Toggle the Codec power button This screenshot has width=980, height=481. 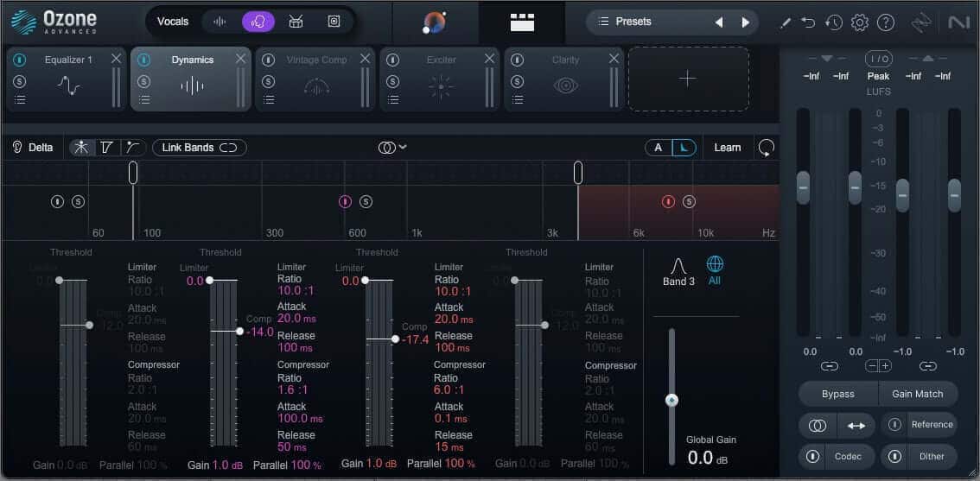tap(812, 457)
